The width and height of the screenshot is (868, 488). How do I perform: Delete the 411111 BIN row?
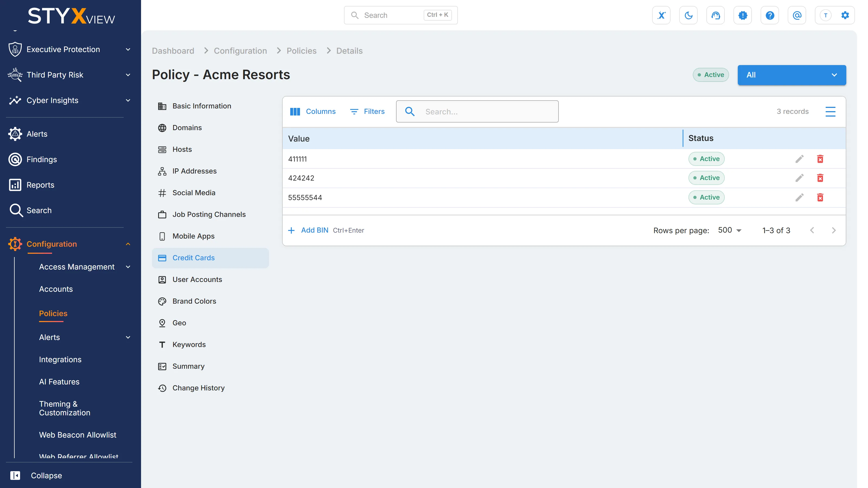pyautogui.click(x=820, y=159)
